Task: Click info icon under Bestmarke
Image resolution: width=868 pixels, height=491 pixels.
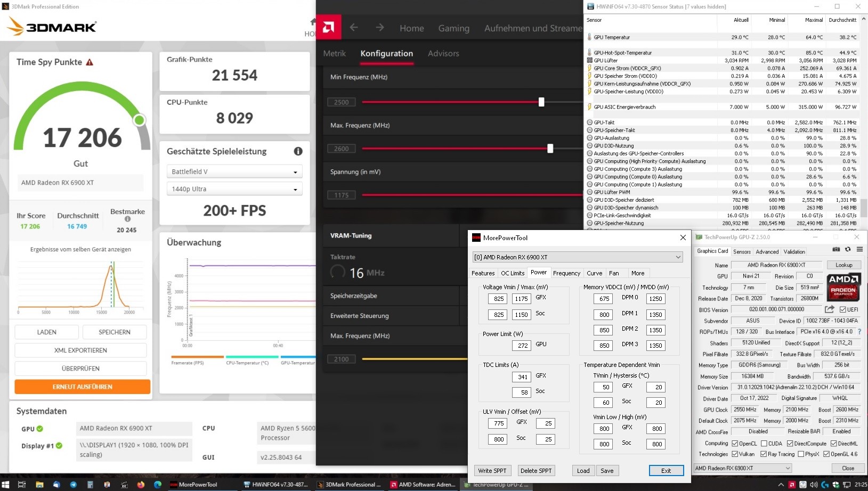Action: pos(127,219)
